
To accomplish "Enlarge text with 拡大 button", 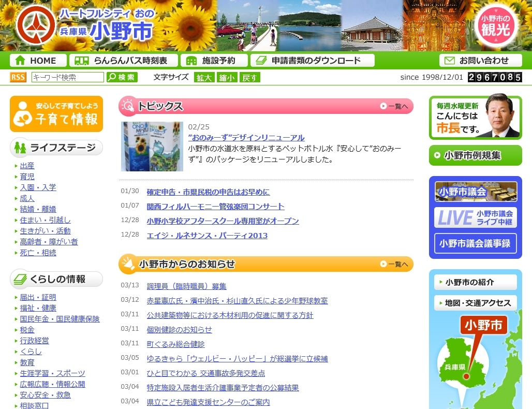I will point(204,77).
